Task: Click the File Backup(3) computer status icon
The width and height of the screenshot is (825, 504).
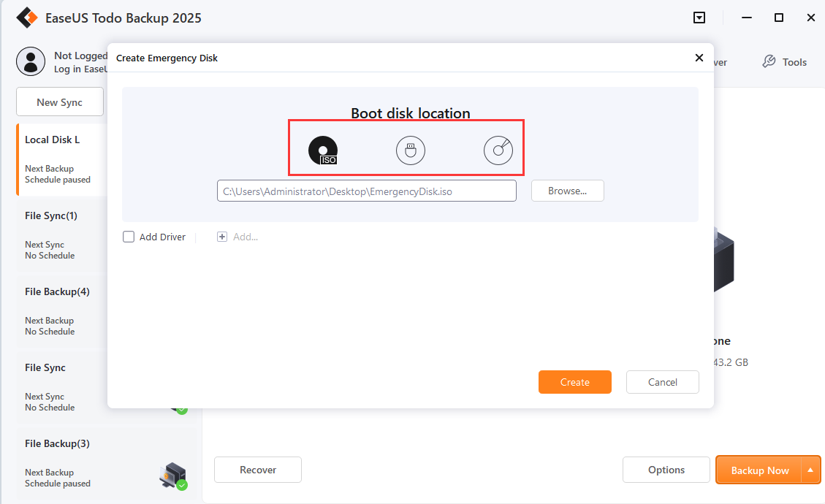Action: (174, 476)
